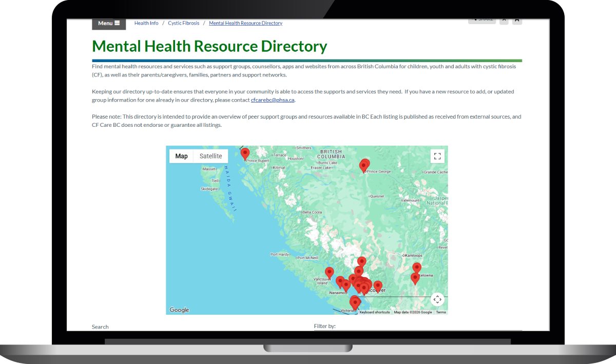
Task: Click the Mental Health Resource Directory heading
Action: [x=209, y=46]
